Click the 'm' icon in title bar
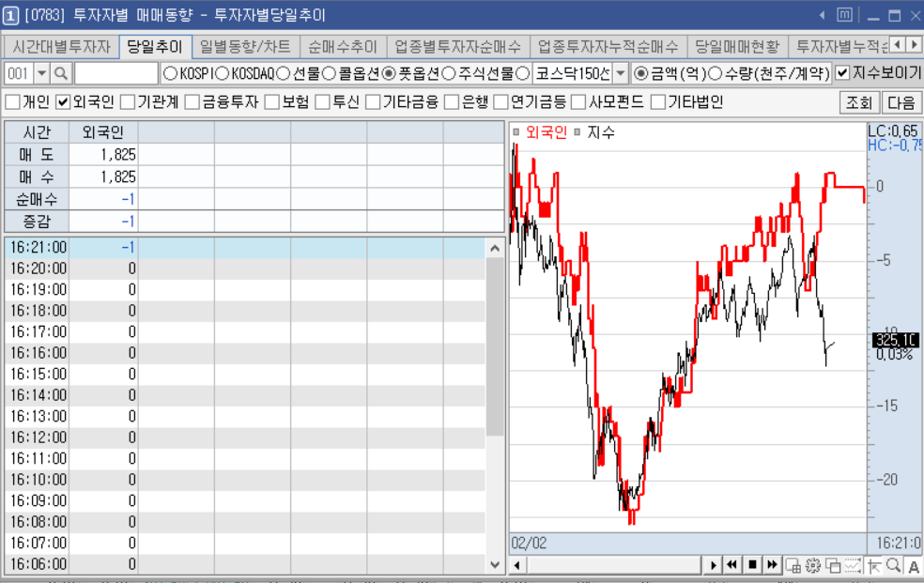This screenshot has height=583, width=924. (844, 15)
